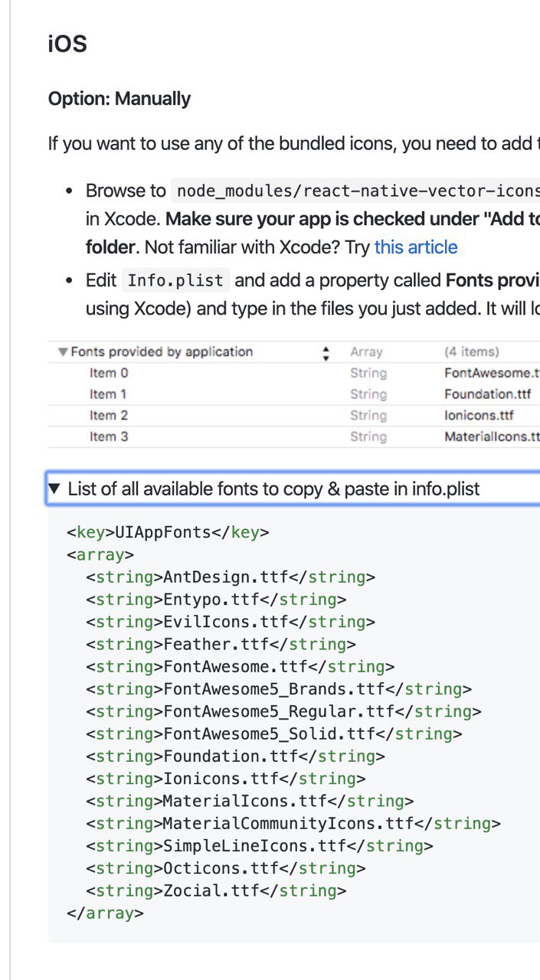This screenshot has width=540, height=980.
Task: Click the FontAwesome5_Regular.ttf string line
Action: [283, 711]
